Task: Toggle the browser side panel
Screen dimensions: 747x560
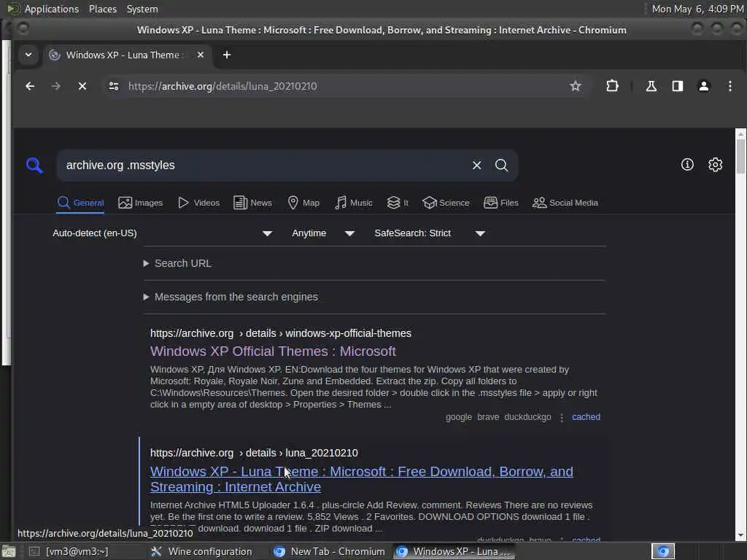Action: (x=678, y=86)
